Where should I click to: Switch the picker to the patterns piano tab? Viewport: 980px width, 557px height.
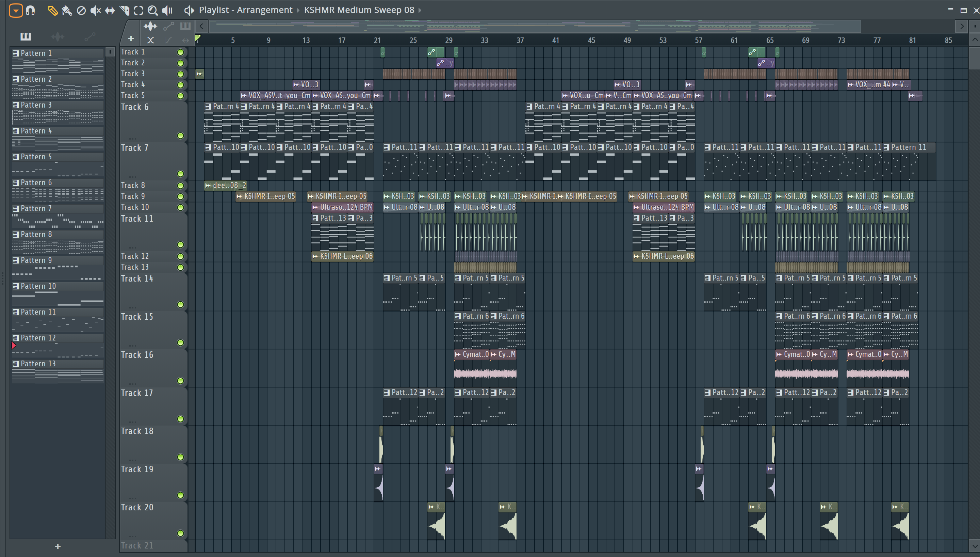pyautogui.click(x=25, y=36)
